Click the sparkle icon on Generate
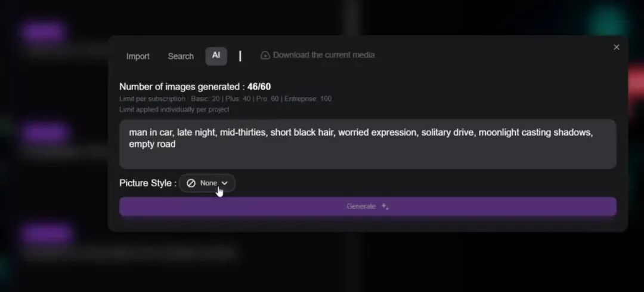 pyautogui.click(x=385, y=206)
